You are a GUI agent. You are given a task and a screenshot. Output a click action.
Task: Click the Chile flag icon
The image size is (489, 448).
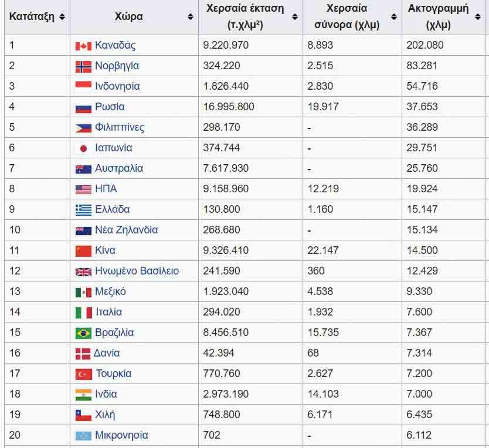83,415
